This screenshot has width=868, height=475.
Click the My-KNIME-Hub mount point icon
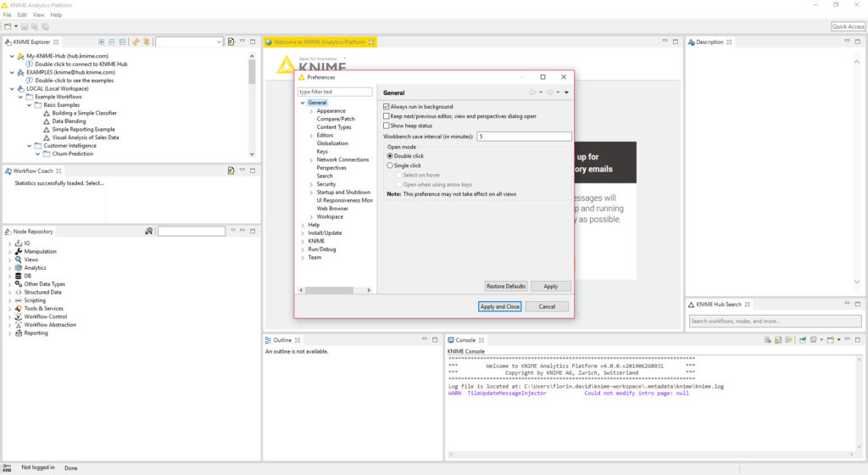pyautogui.click(x=20, y=56)
